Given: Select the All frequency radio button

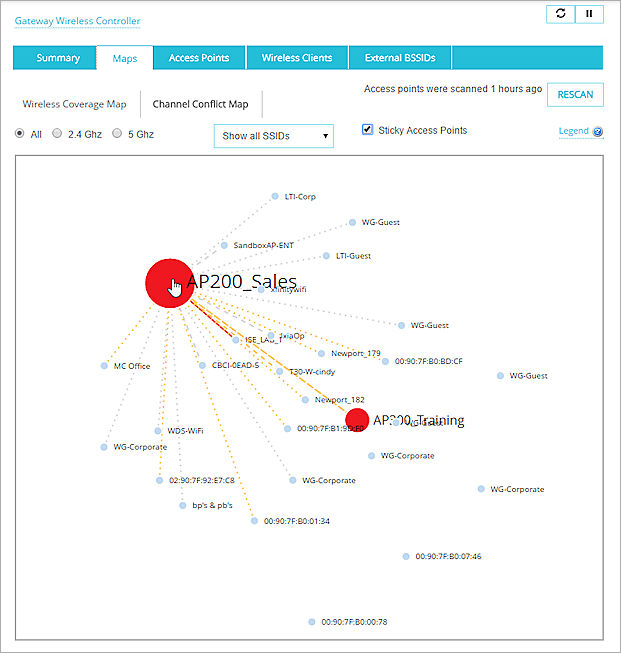Looking at the screenshot, I should click(20, 133).
